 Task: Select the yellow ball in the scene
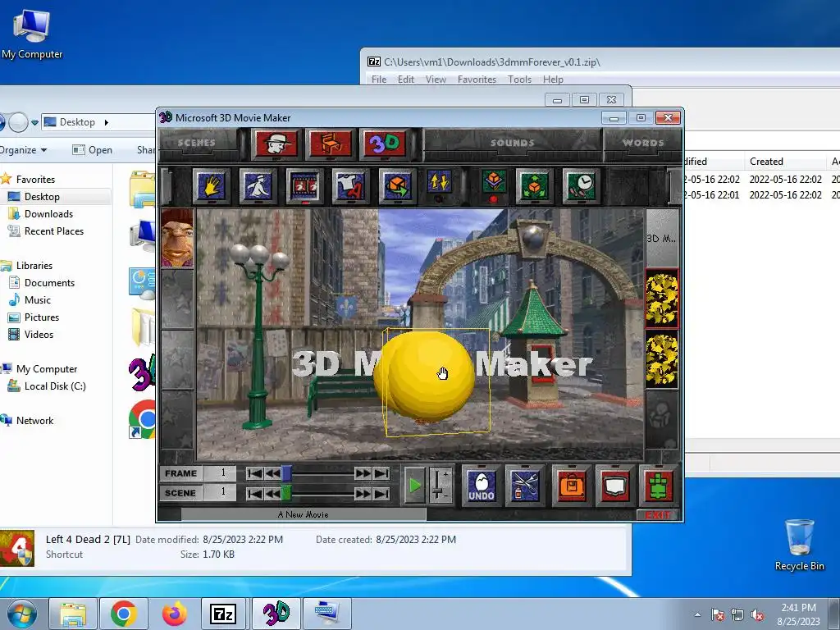431,377
